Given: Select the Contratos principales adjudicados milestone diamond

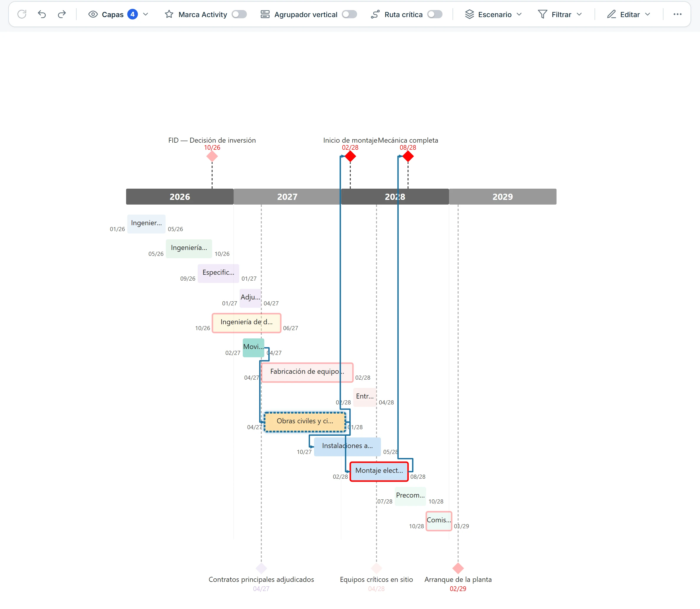Looking at the screenshot, I should point(261,568).
